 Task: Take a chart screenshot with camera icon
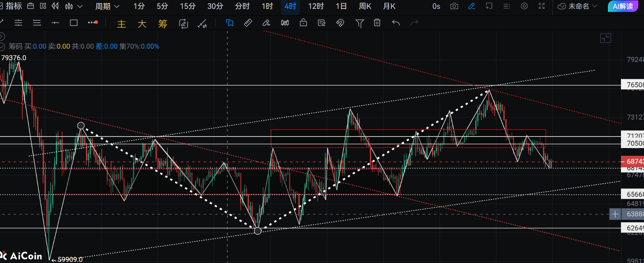(x=454, y=6)
